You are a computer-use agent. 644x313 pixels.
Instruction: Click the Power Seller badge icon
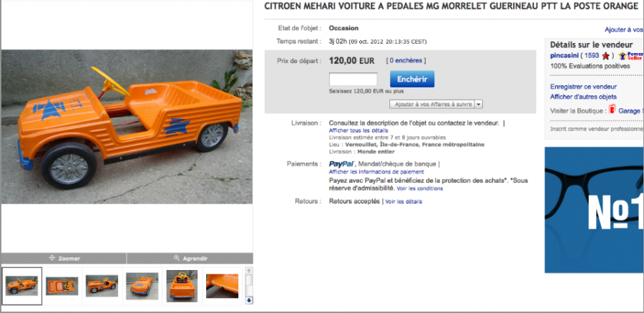[x=630, y=56]
